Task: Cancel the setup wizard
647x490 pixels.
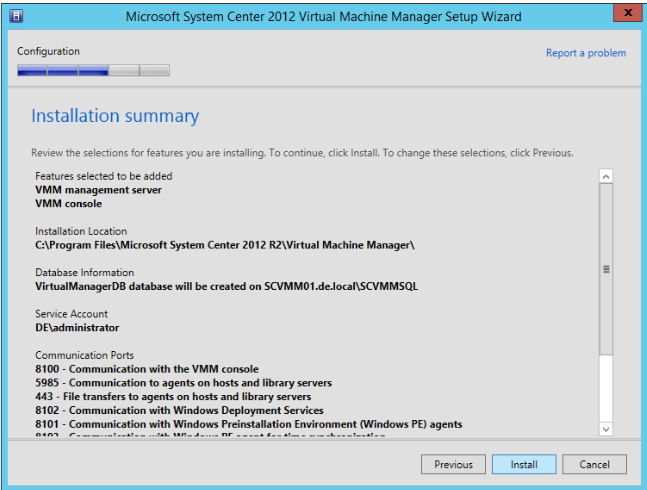Action: 594,465
